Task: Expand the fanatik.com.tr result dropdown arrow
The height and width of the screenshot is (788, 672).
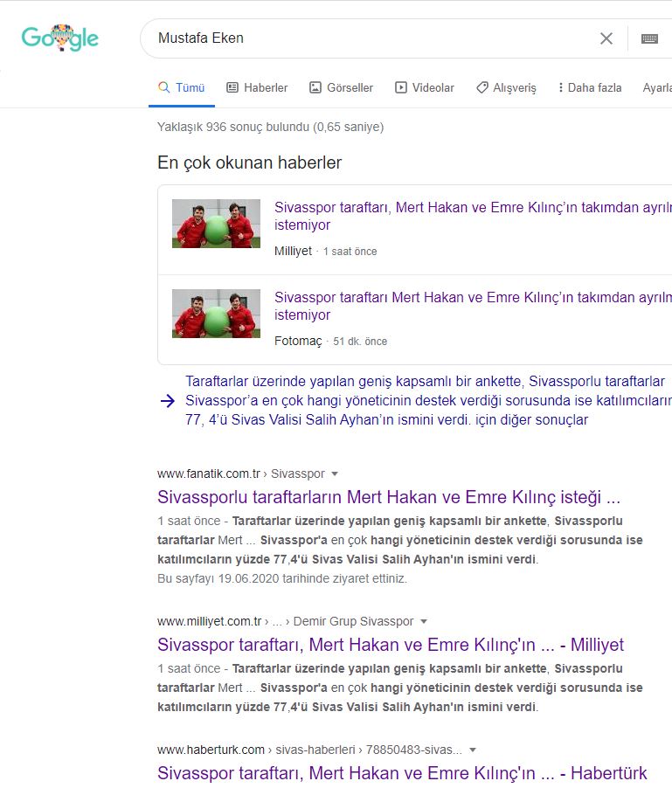Action: 335,473
